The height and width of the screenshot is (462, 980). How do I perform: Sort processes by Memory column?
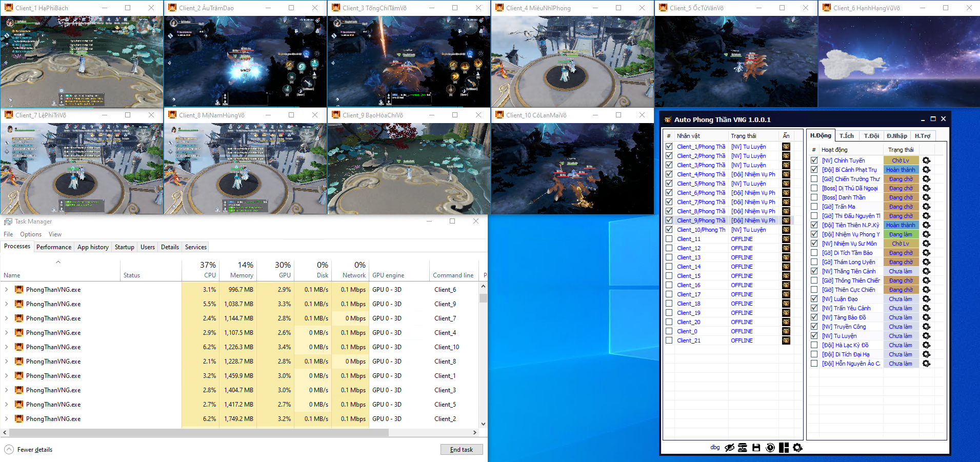[238, 270]
